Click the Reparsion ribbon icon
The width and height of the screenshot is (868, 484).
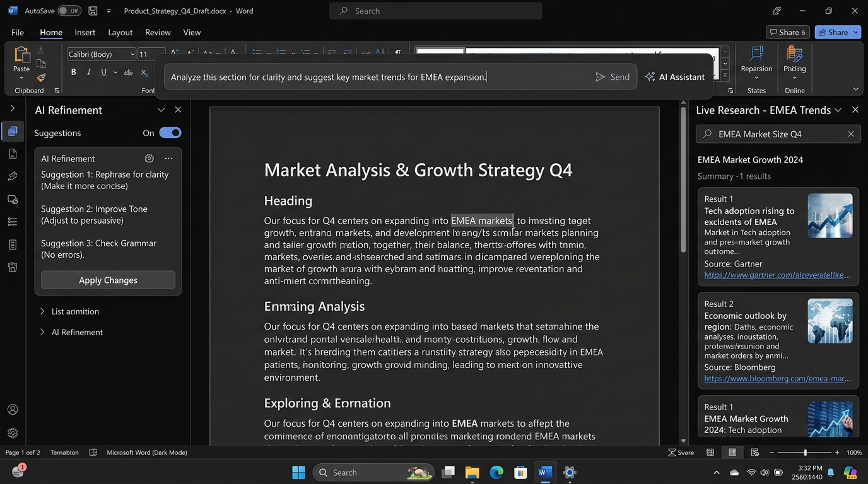(x=756, y=54)
